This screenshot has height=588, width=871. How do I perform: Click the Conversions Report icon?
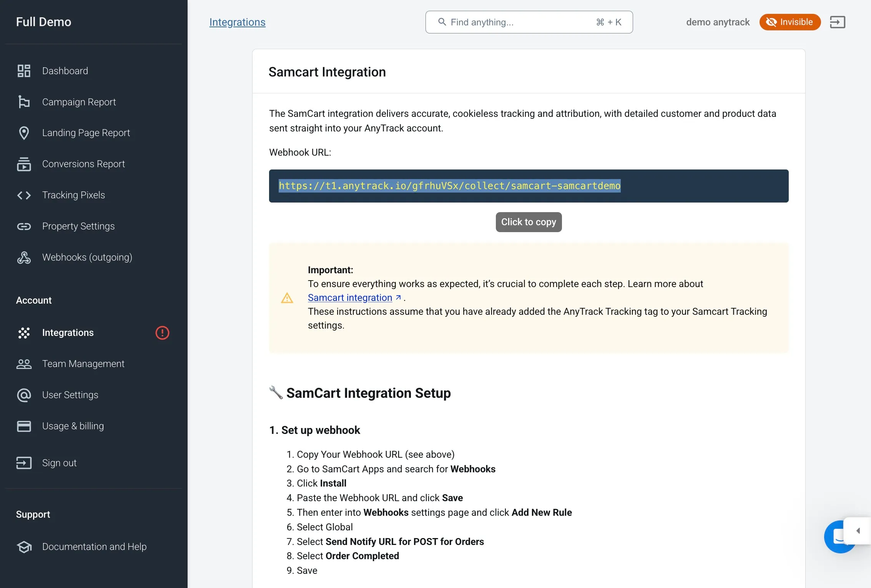pyautogui.click(x=24, y=164)
